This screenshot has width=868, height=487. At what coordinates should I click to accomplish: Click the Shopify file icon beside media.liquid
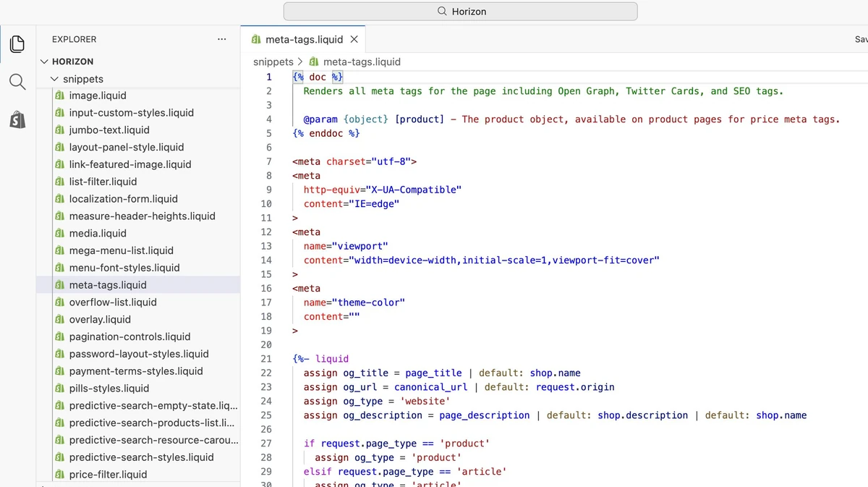(x=60, y=233)
